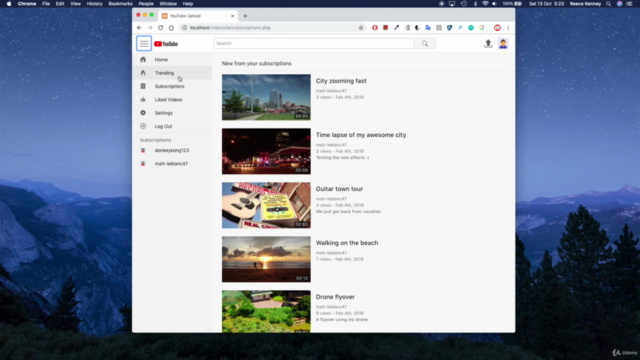The width and height of the screenshot is (640, 360).
Task: Open Walking on the beach thumbnail
Action: click(x=266, y=259)
